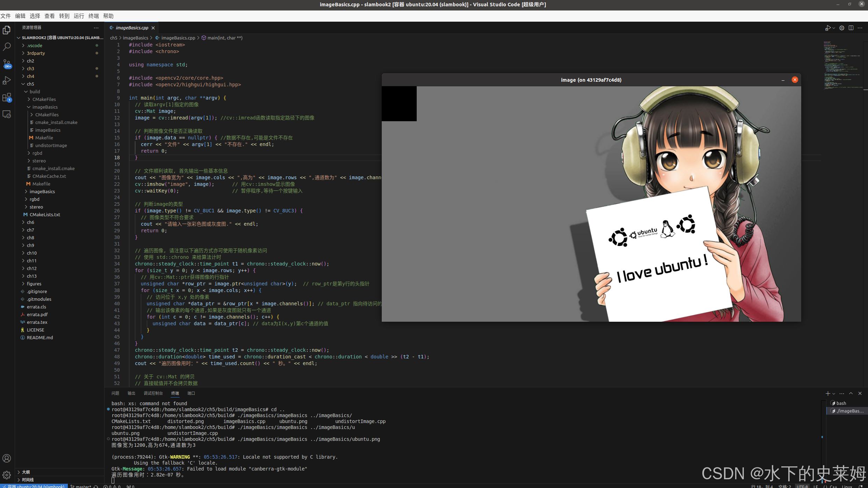This screenshot has width=868, height=488.
Task: Open the run configuration dropdown arrow
Action: (x=834, y=28)
